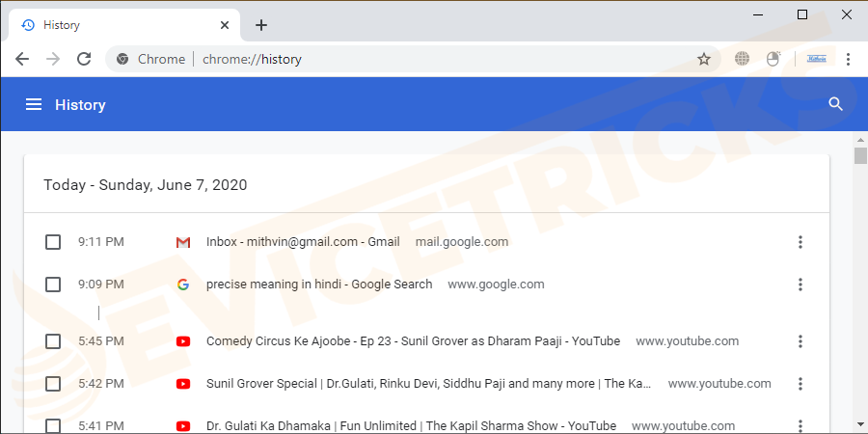Open precise meaning in hindi Google Search link
The width and height of the screenshot is (868, 434).
[319, 285]
